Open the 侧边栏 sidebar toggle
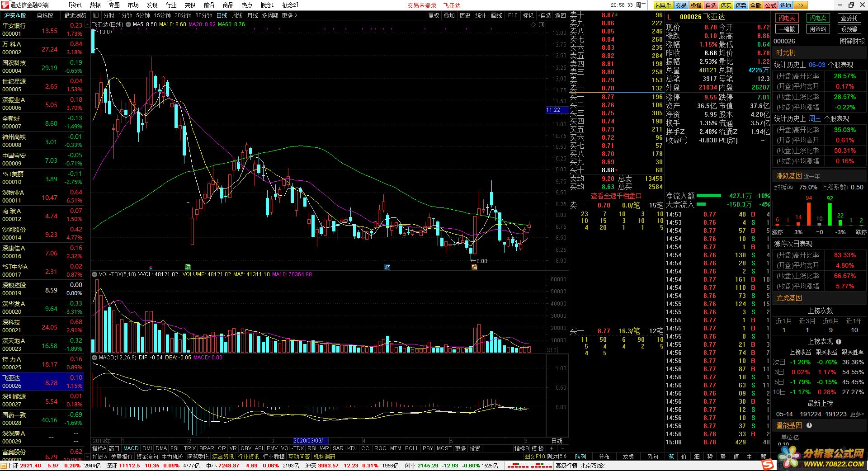 (x=557, y=457)
